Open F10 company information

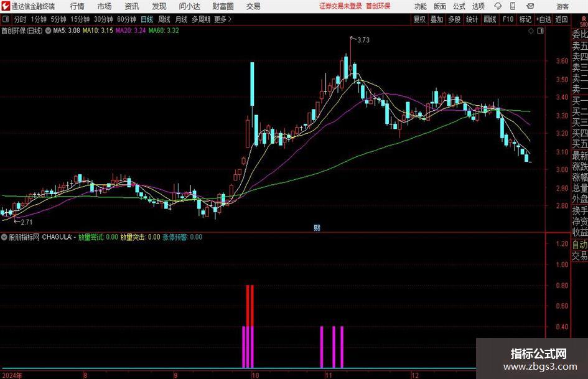[x=508, y=19]
